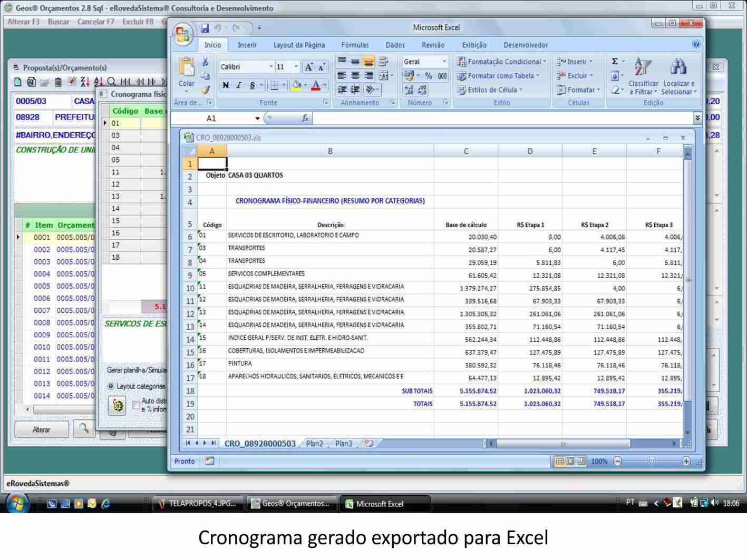Image resolution: width=747 pixels, height=560 pixels.
Task: Apply percent number style
Action: (429, 76)
